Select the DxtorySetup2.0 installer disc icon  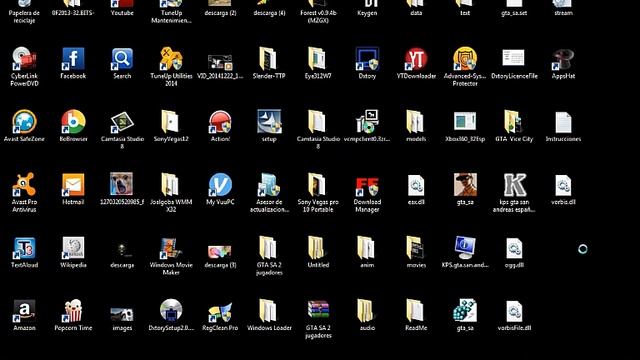click(x=171, y=310)
